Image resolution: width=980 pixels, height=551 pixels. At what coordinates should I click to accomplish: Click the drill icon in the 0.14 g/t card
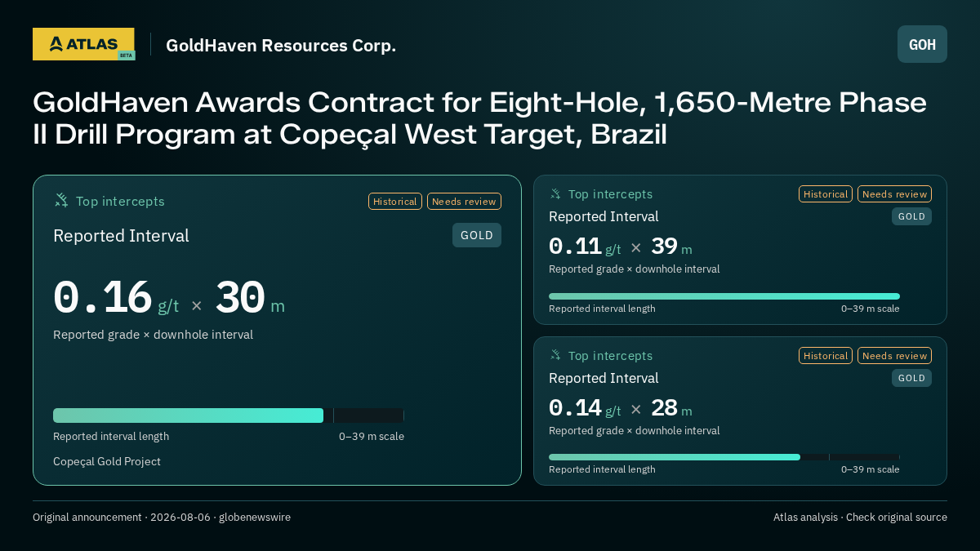pos(555,355)
